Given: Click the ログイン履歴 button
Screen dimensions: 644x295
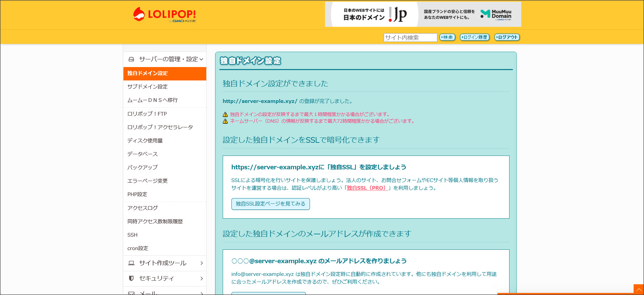Looking at the screenshot, I should (x=475, y=37).
